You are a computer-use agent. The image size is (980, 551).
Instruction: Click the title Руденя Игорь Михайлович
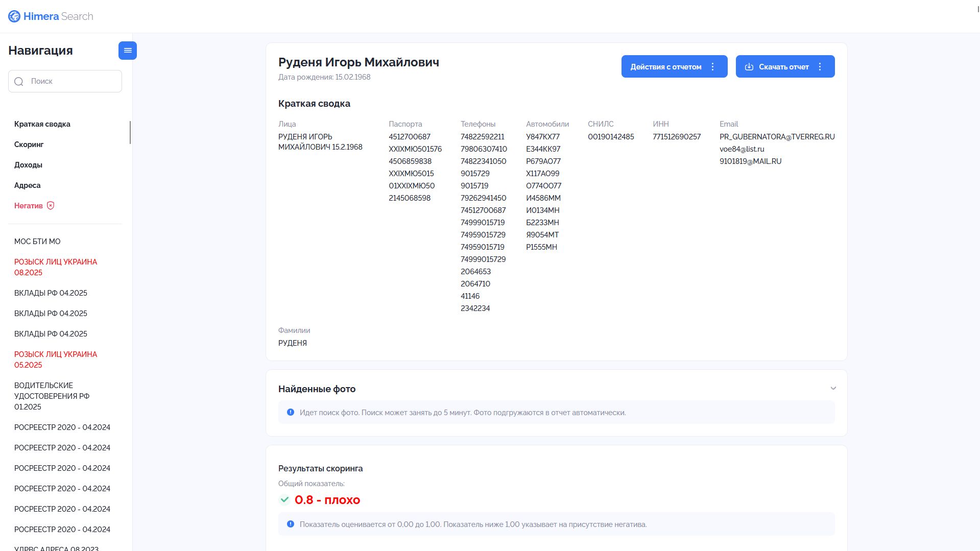[358, 62]
